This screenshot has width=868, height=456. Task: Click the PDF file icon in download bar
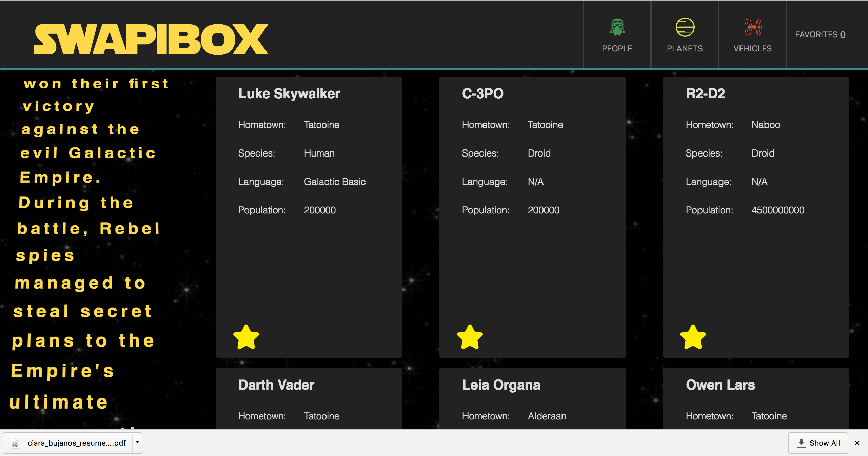14,443
